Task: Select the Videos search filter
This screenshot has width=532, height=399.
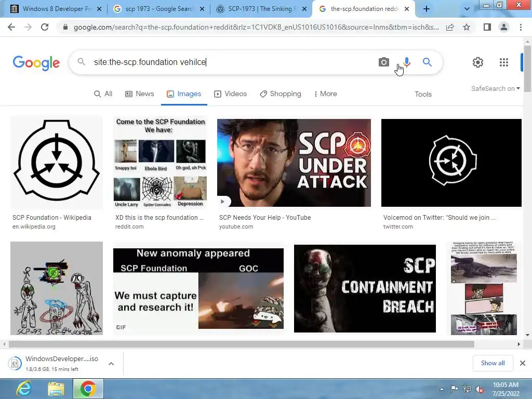Action: (x=230, y=94)
